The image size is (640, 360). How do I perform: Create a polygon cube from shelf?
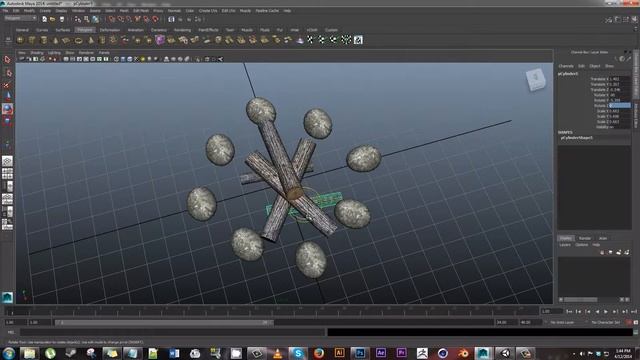tap(32, 40)
